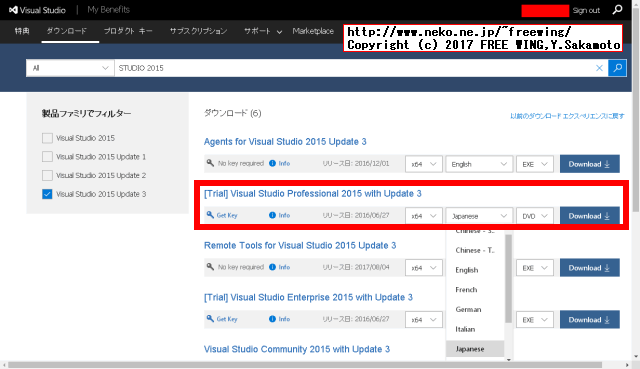Image resolution: width=640 pixels, height=369 pixels.
Task: Click the language list scrollbar thumb
Action: click(x=509, y=279)
